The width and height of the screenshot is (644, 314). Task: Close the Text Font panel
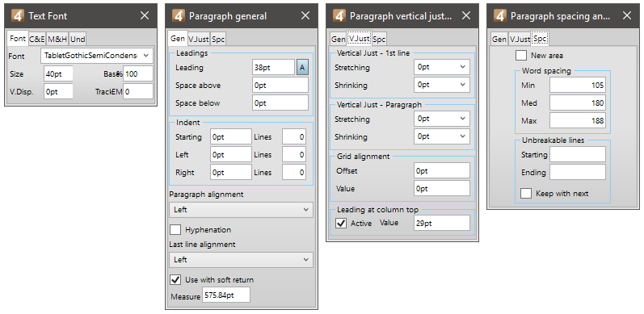pos(145,16)
